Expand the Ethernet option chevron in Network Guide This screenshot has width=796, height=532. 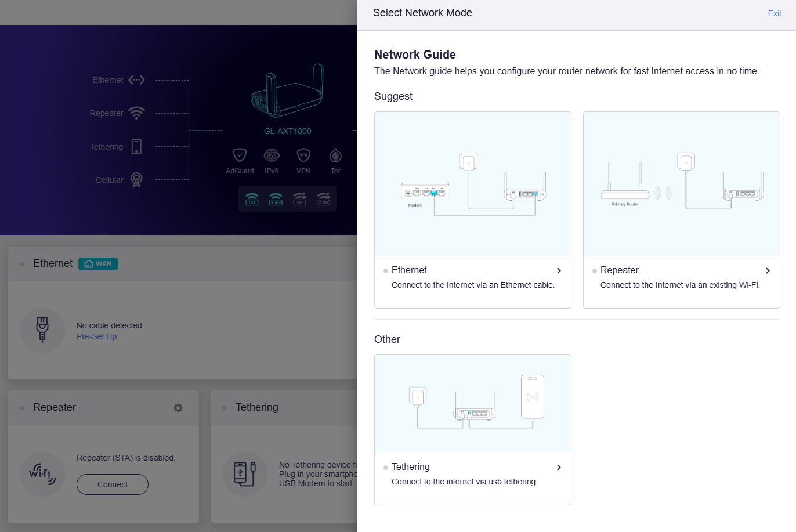pyautogui.click(x=559, y=270)
